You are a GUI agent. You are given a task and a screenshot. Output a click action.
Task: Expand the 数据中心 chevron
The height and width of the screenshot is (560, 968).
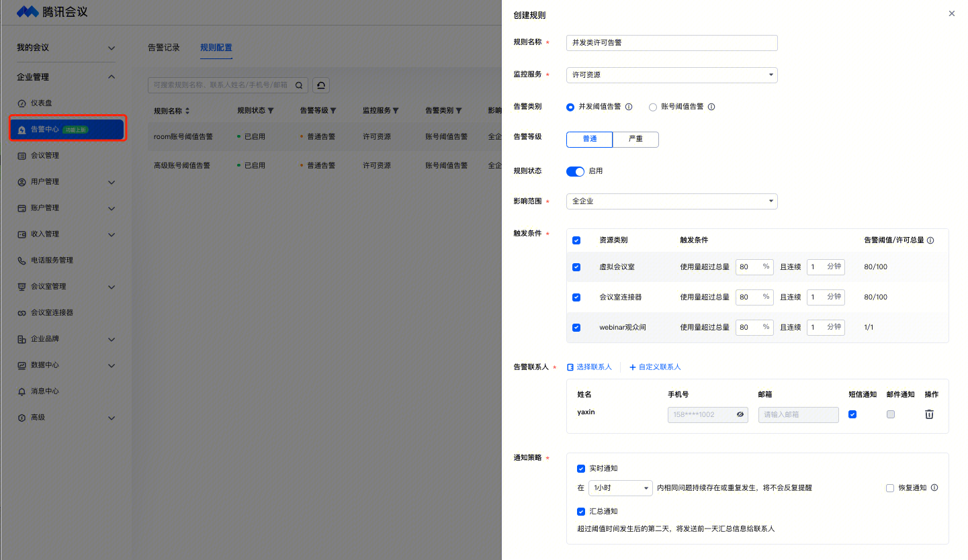click(x=112, y=365)
